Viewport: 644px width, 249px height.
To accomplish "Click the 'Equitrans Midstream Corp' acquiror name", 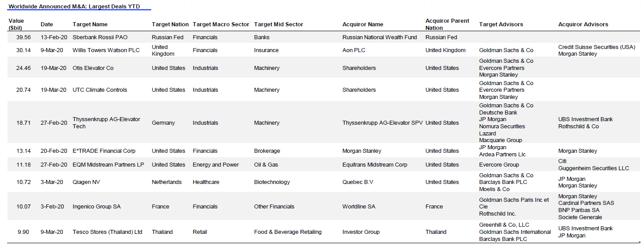I will pyautogui.click(x=374, y=165).
